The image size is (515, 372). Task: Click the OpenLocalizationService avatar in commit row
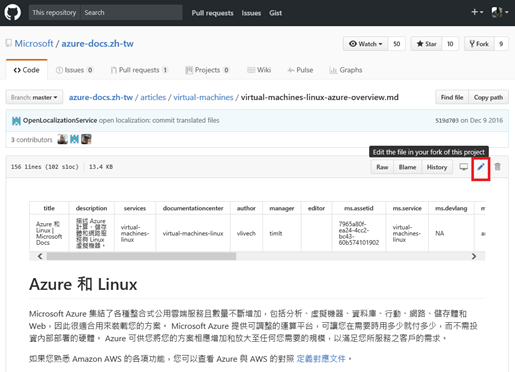coord(16,121)
